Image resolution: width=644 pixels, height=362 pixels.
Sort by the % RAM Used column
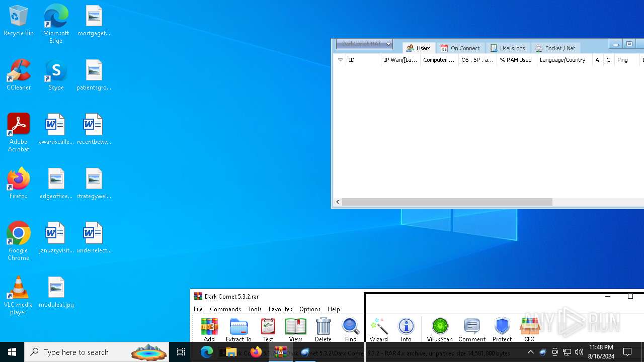point(517,60)
